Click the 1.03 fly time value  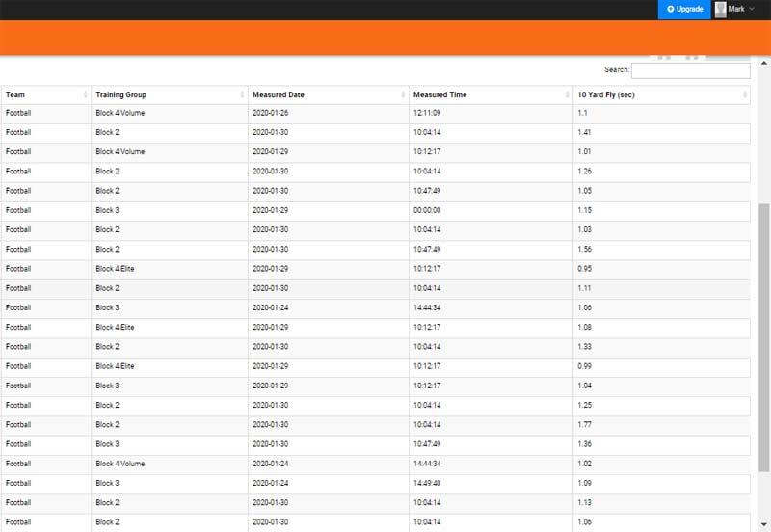[584, 229]
